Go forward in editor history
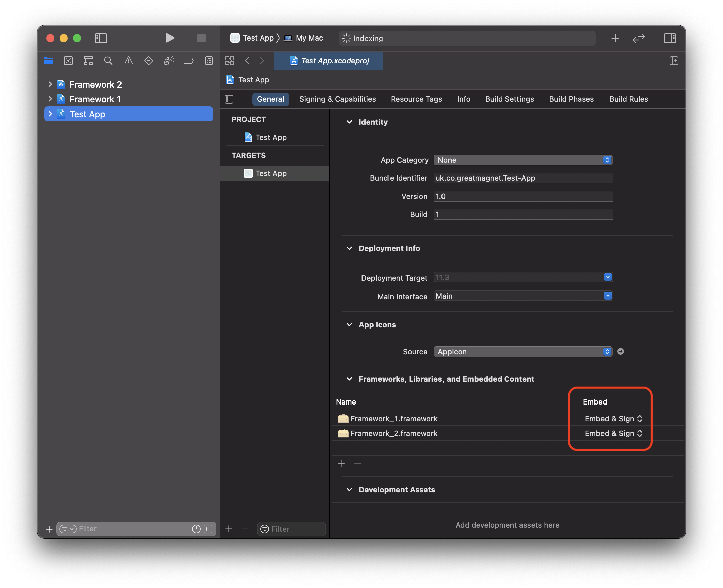Viewport: 723px width, 588px height. (262, 61)
